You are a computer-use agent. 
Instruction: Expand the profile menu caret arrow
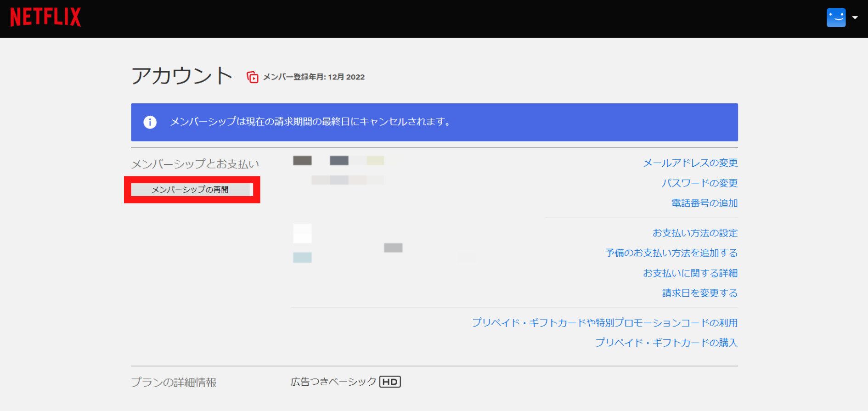(855, 18)
